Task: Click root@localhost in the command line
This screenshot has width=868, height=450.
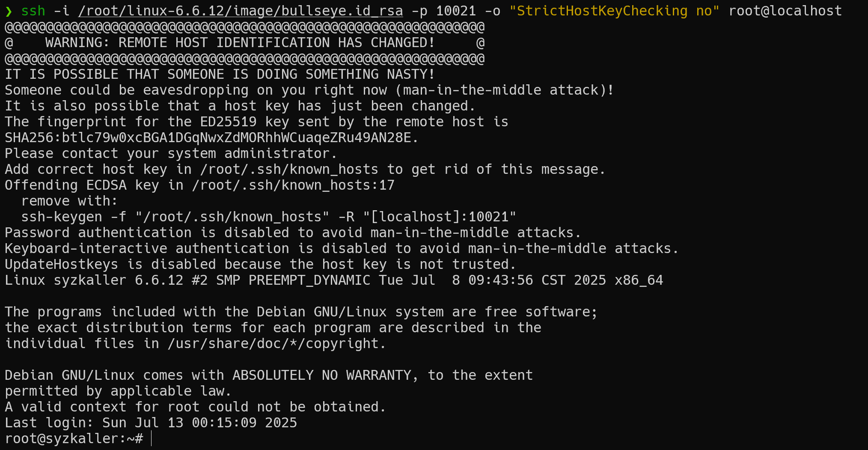Action: (x=785, y=11)
